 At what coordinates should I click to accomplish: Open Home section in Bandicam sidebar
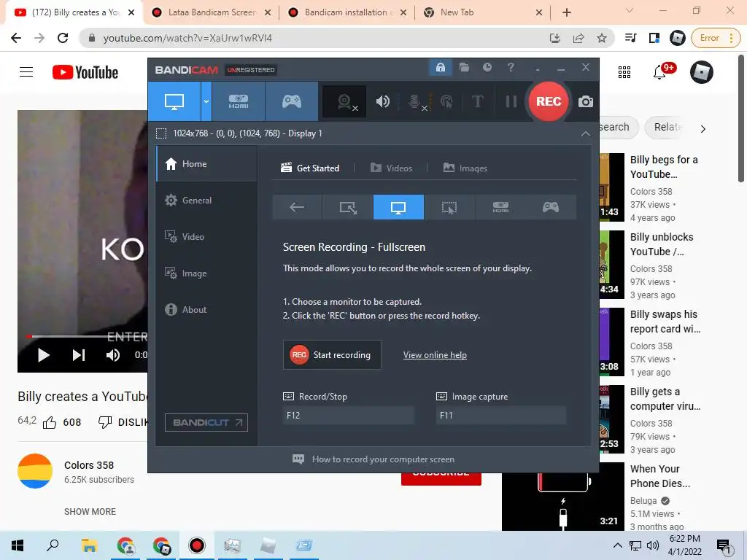(206, 164)
